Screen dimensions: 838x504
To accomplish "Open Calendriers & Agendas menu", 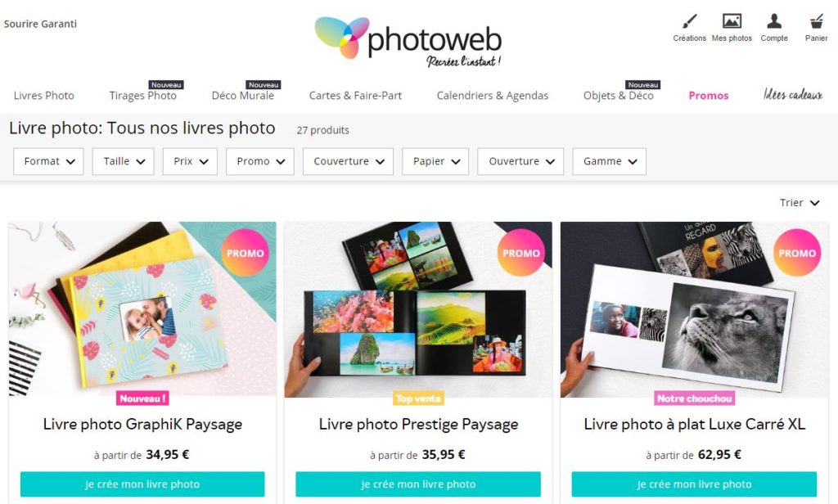I will tap(492, 96).
